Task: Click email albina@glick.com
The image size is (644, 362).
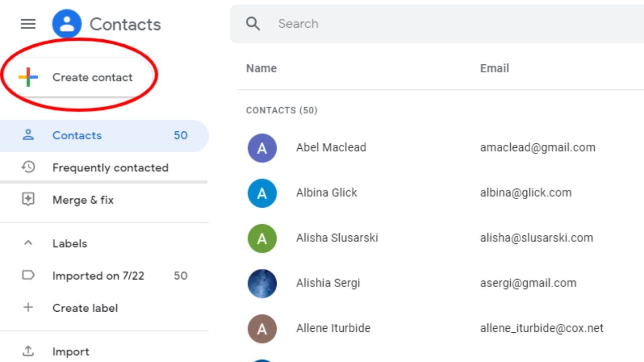Action: (526, 193)
